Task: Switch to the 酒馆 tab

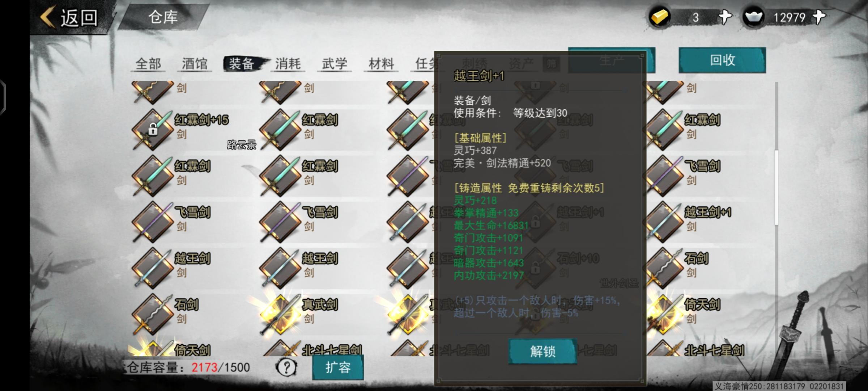Action: (195, 64)
